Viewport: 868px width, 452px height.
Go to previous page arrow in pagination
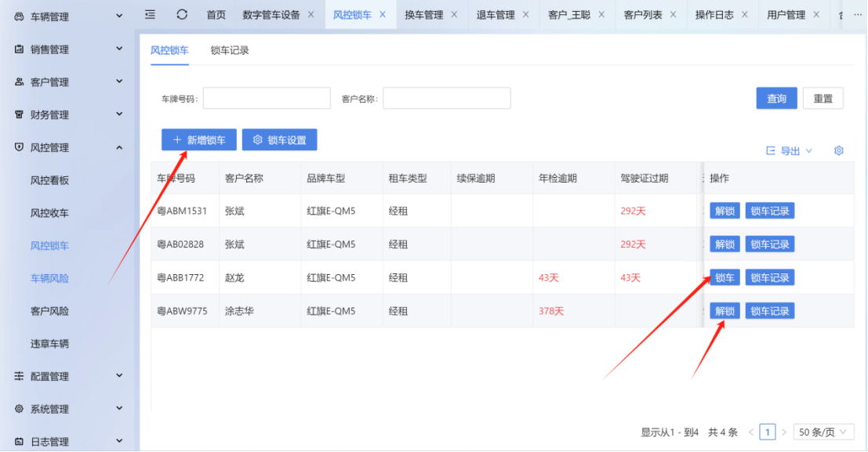(x=751, y=432)
